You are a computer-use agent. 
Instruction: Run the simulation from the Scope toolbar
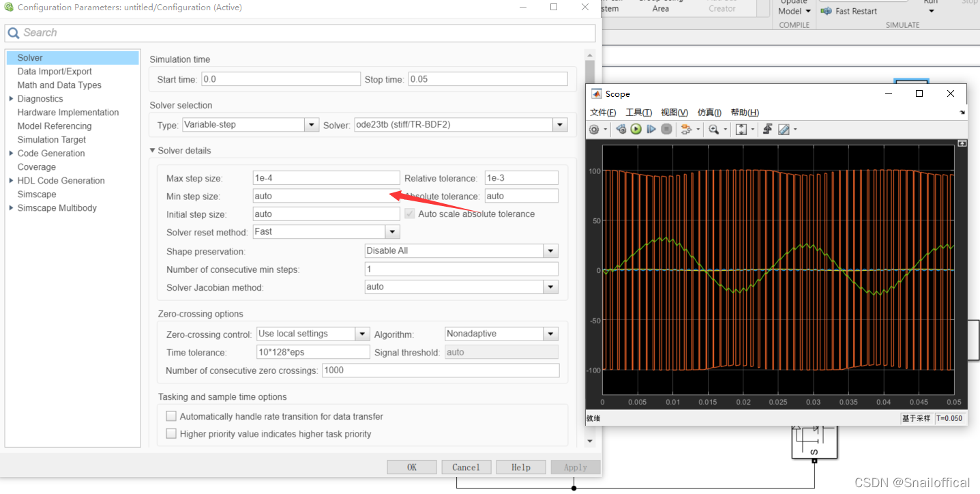pyautogui.click(x=636, y=129)
